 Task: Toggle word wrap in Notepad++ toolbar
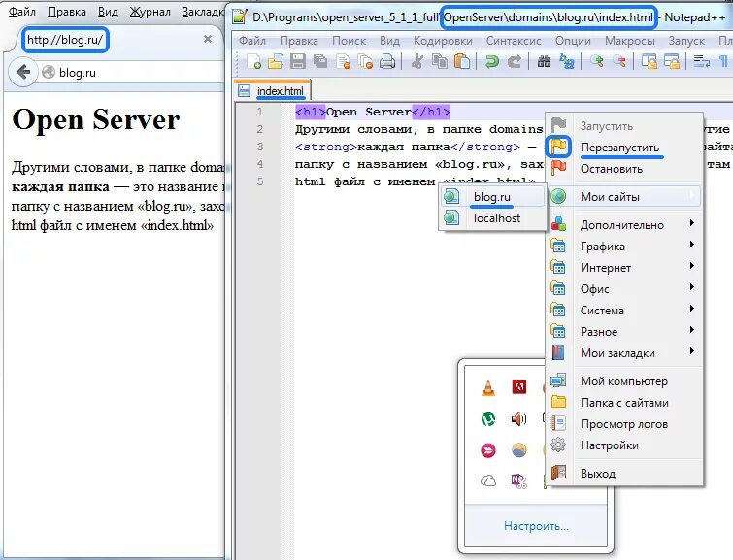[x=701, y=61]
